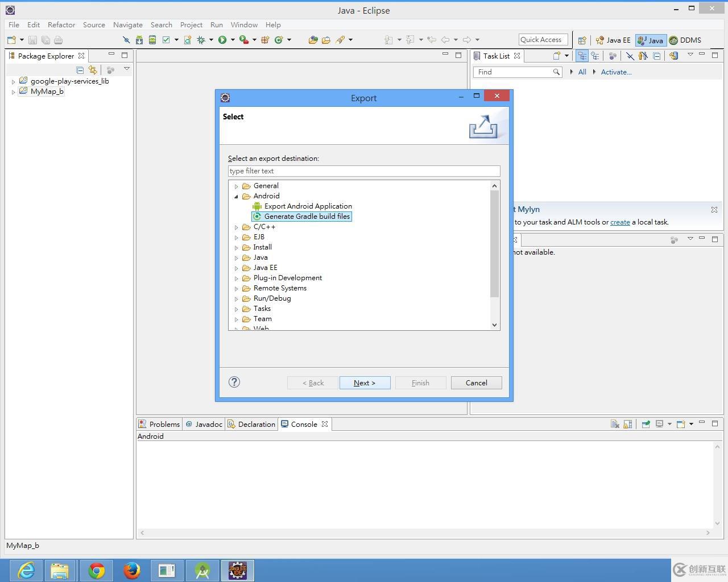Click Cancel in the Export dialog

[476, 383]
